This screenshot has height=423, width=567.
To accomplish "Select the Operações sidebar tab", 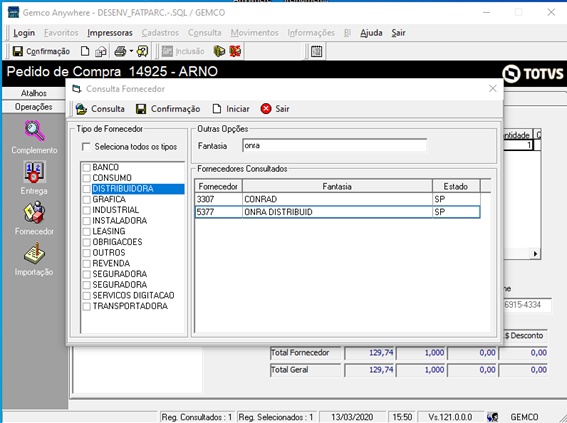I will 34,107.
